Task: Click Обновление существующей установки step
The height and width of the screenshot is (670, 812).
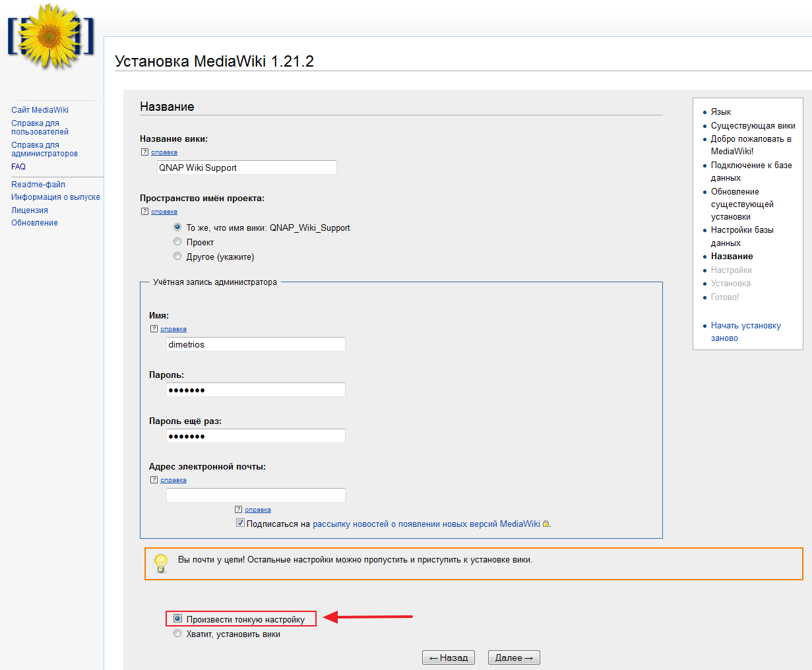Action: pyautogui.click(x=742, y=204)
